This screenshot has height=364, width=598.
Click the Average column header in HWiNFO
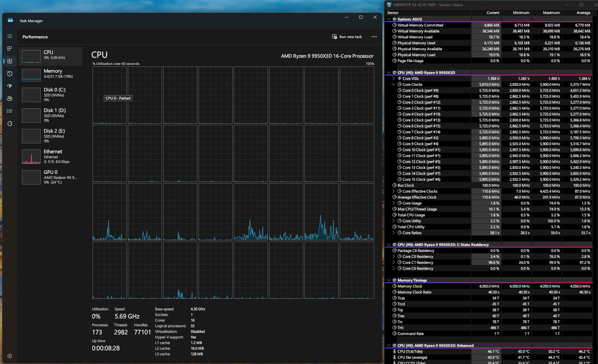579,13
